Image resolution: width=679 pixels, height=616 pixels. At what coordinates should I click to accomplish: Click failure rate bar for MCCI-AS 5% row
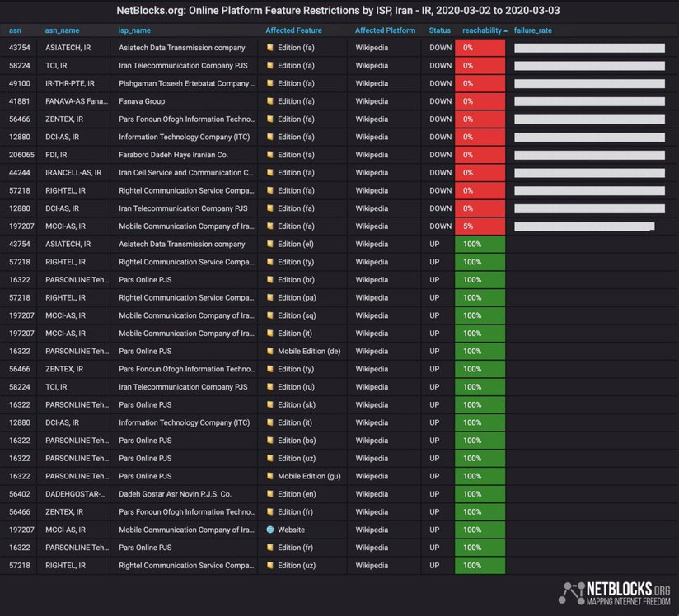(584, 226)
